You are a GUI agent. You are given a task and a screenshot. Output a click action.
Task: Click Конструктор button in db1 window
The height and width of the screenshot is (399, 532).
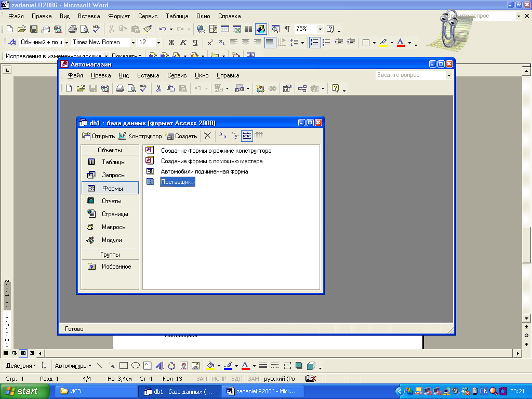click(x=140, y=136)
